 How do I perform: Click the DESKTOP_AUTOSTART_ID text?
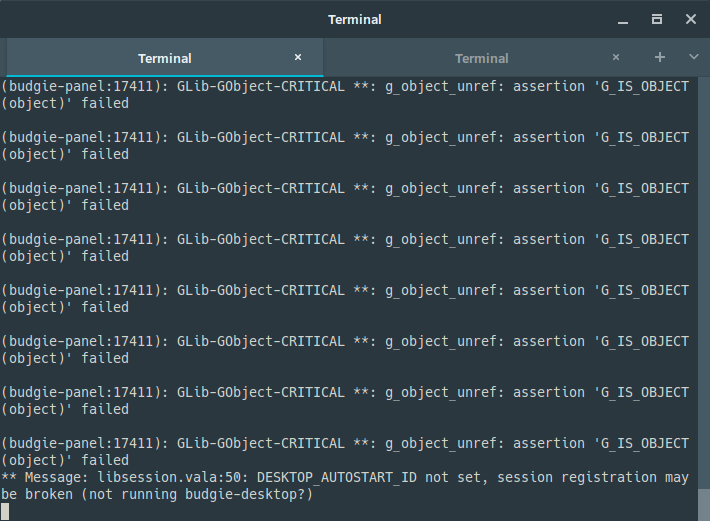(337, 478)
